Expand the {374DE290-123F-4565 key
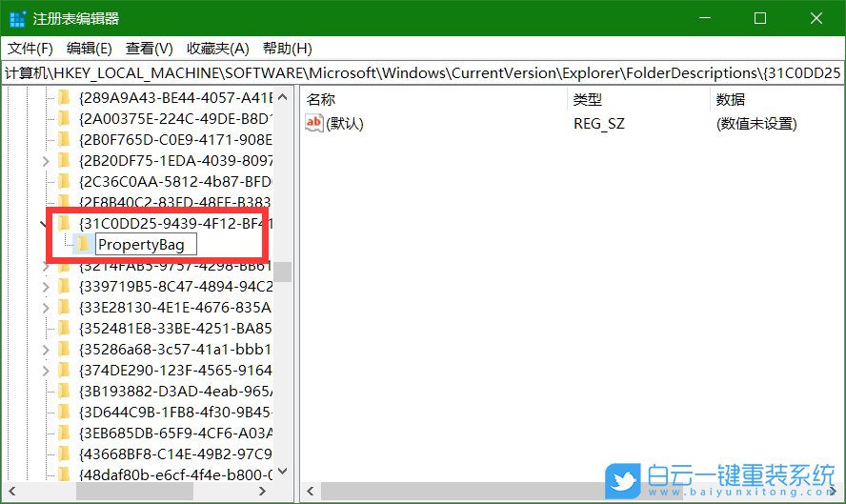Image resolution: width=846 pixels, height=504 pixels. 46,371
